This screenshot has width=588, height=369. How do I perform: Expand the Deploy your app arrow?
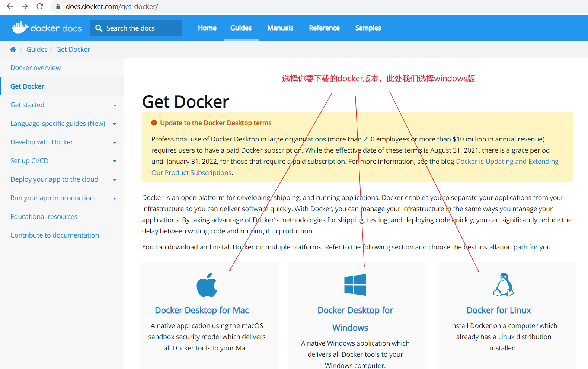tap(115, 180)
